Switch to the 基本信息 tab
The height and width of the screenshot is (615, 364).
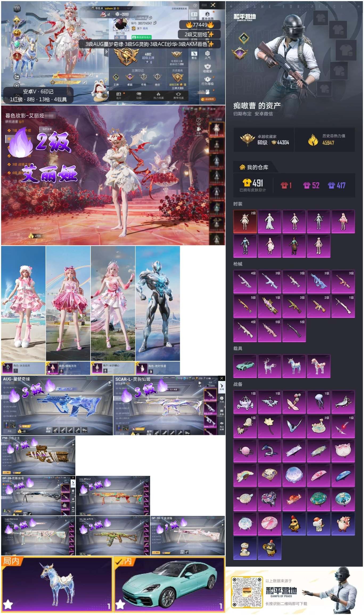point(207,16)
